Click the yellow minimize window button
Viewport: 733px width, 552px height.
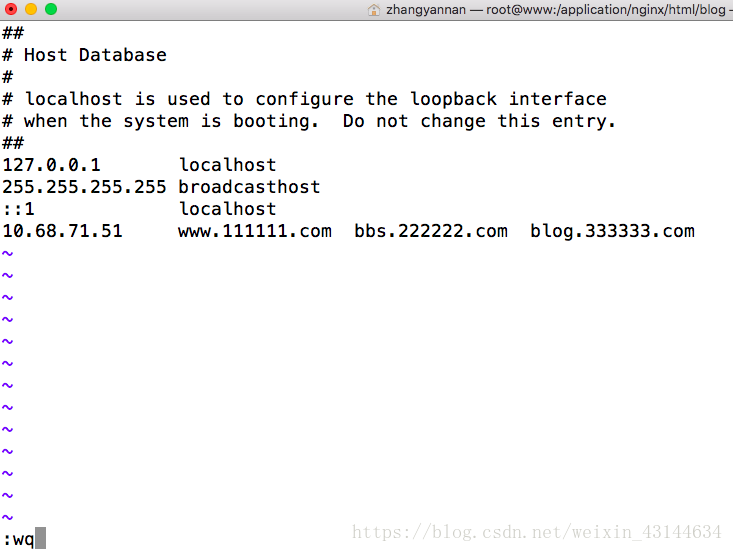pyautogui.click(x=31, y=9)
